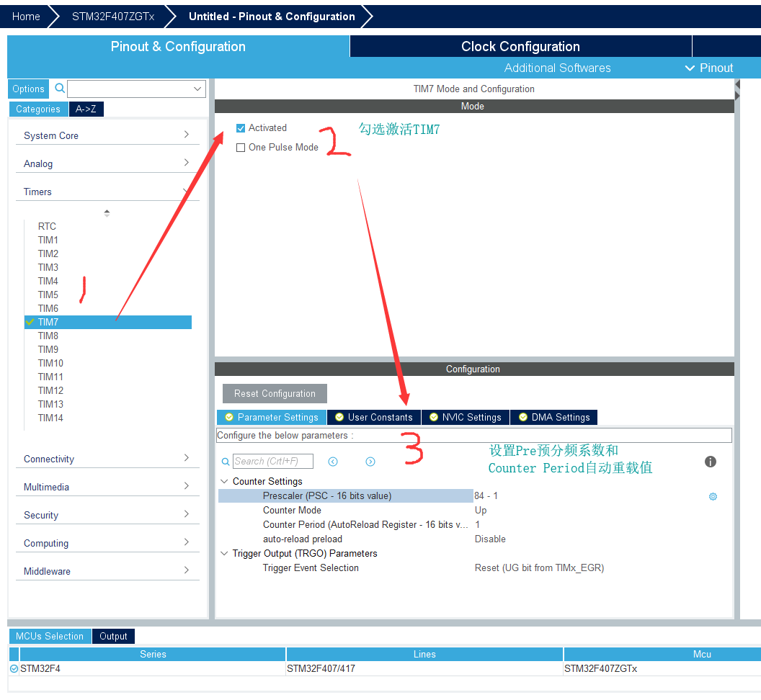Click the magnifier search icon beside Options
The height and width of the screenshot is (700, 761).
point(60,89)
